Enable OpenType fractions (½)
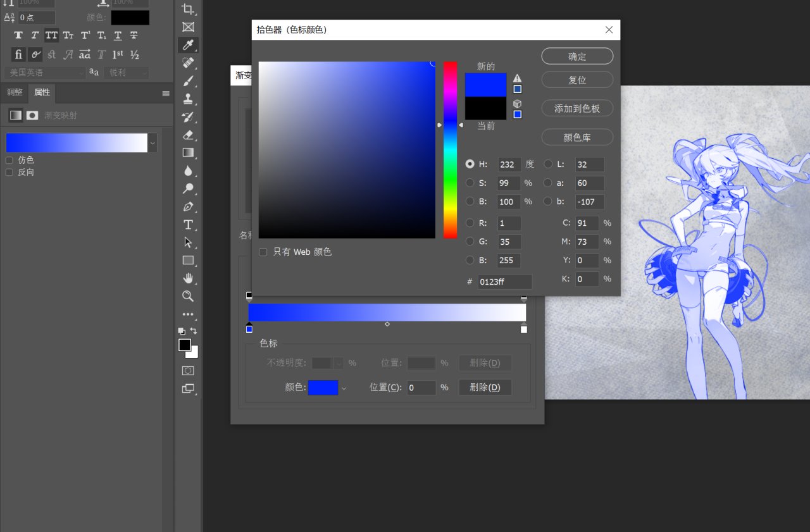 (x=134, y=54)
